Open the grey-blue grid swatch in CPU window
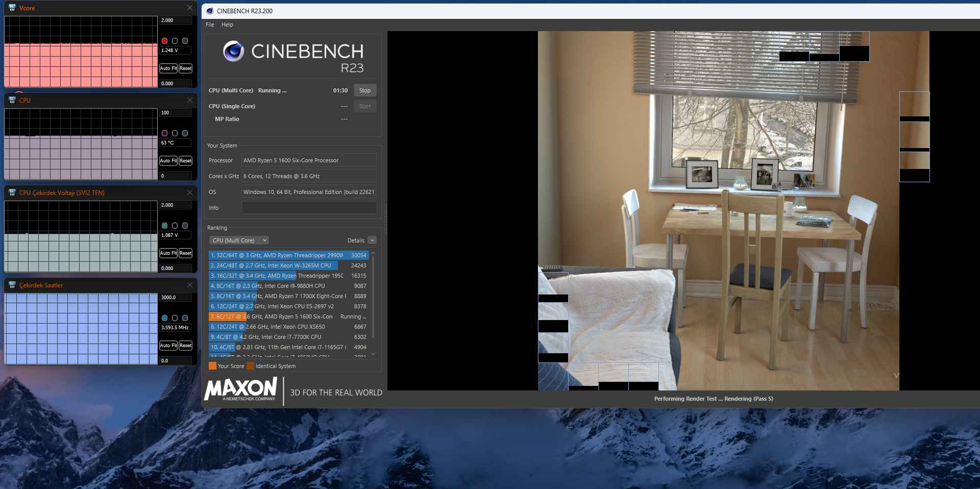 (x=185, y=133)
